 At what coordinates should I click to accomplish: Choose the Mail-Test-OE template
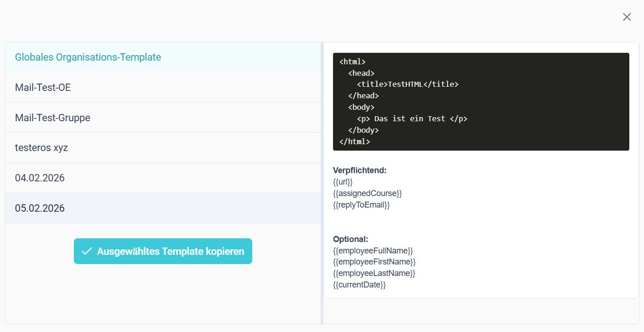pos(163,87)
